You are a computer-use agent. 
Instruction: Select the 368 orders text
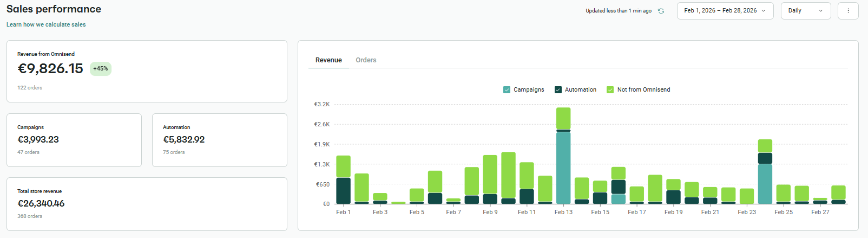[30, 216]
